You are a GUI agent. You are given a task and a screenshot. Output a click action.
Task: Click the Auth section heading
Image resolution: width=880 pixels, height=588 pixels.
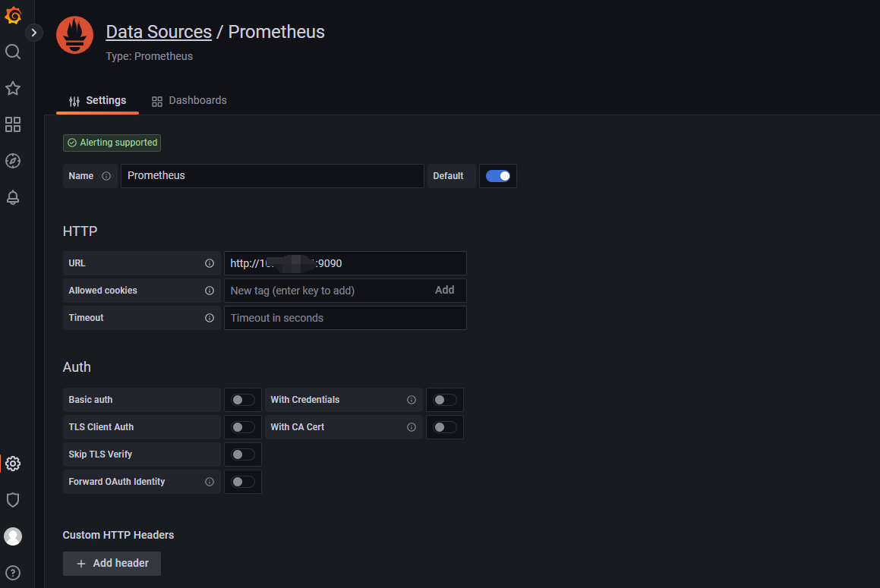[77, 367]
